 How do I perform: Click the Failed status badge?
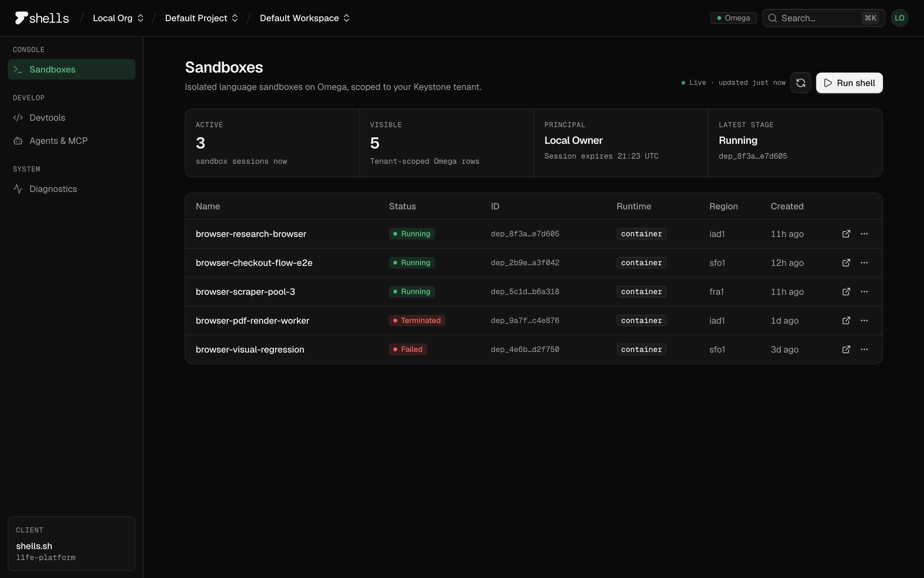click(408, 349)
